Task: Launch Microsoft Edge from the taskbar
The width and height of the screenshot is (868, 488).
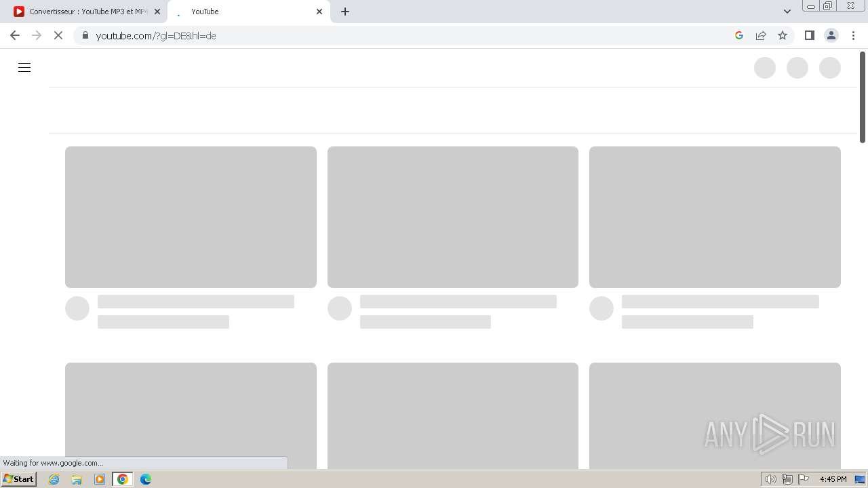Action: pyautogui.click(x=146, y=479)
